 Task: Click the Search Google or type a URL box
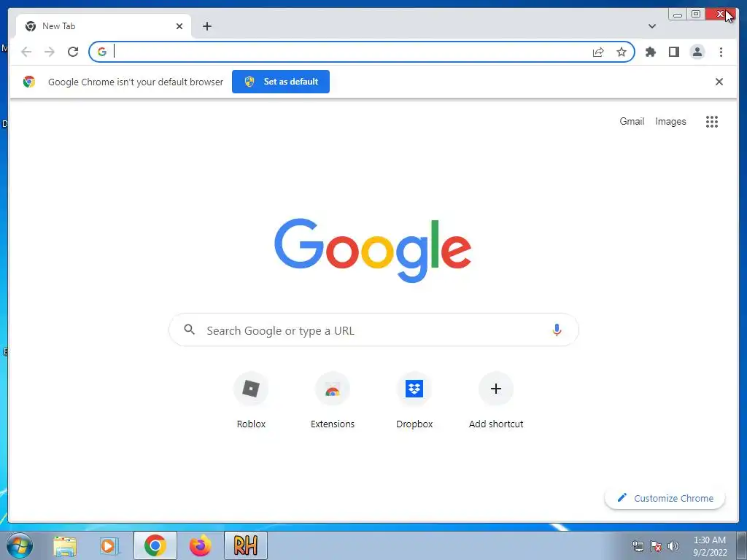[x=373, y=330]
